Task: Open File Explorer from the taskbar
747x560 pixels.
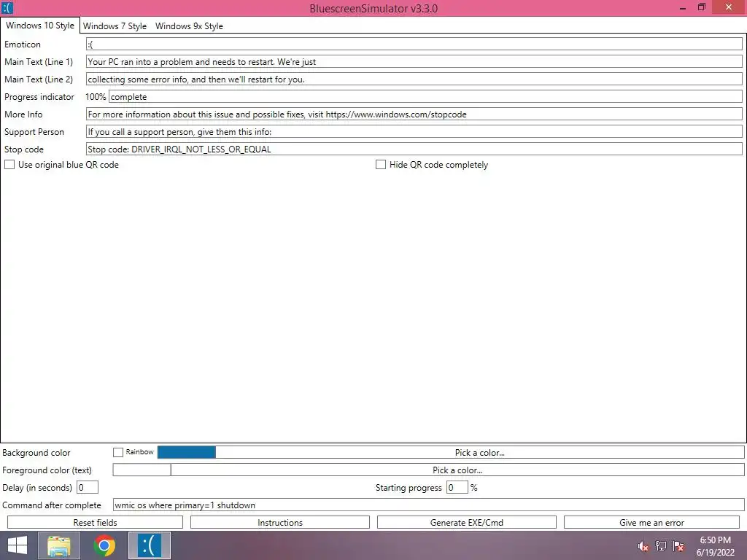Action: [59, 545]
